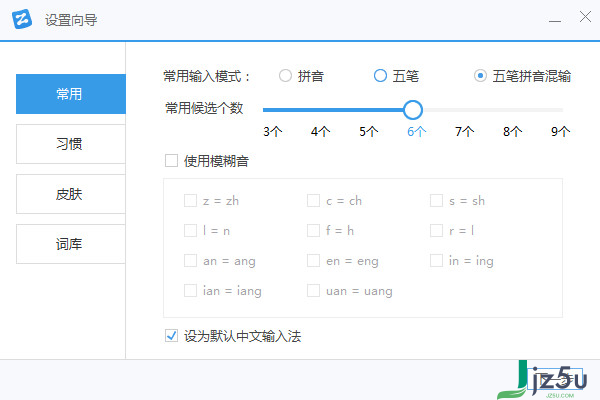Tick the z = zh fuzzy checkbox
Image resolution: width=600 pixels, height=400 pixels.
tap(190, 201)
